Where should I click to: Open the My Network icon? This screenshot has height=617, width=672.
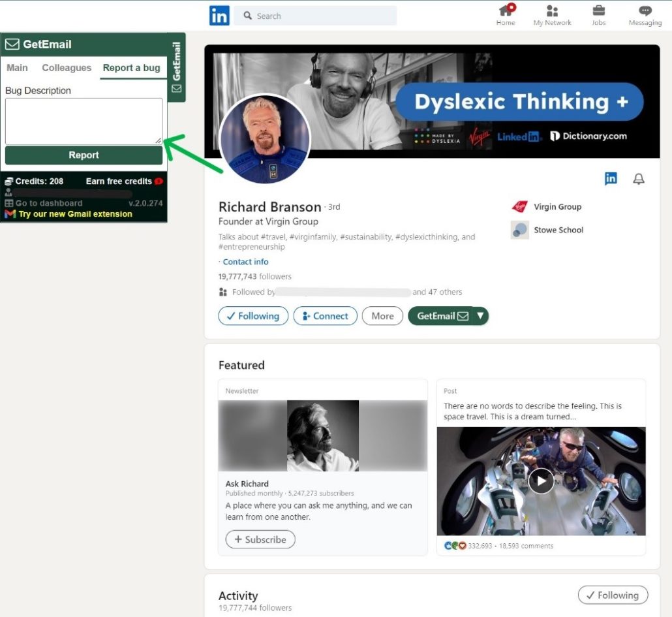(x=552, y=12)
